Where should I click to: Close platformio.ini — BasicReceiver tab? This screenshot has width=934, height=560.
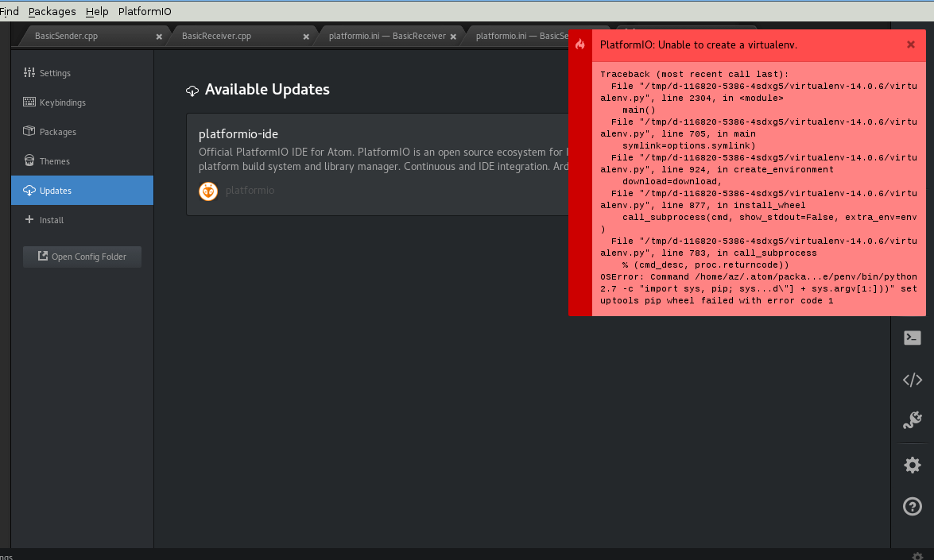[x=453, y=37]
